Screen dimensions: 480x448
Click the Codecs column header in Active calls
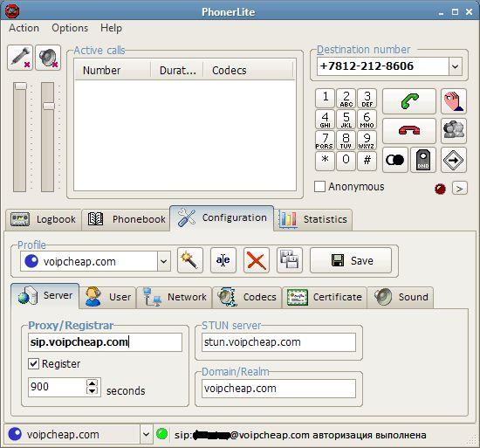(248, 70)
